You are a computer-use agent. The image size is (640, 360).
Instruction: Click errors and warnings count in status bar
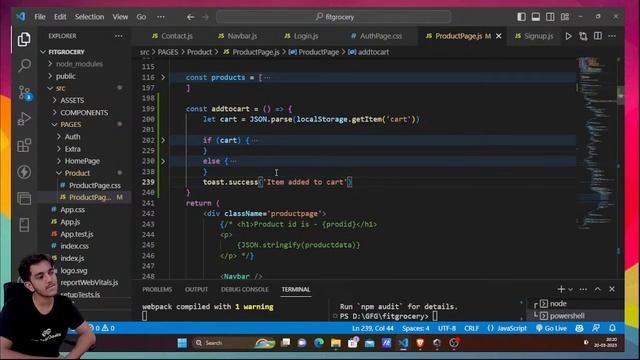[102, 328]
